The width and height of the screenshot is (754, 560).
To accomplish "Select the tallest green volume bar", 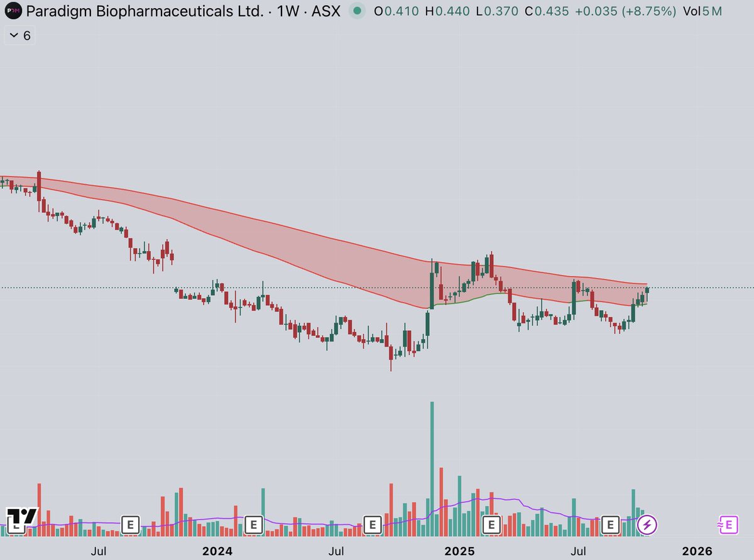I will [432, 468].
